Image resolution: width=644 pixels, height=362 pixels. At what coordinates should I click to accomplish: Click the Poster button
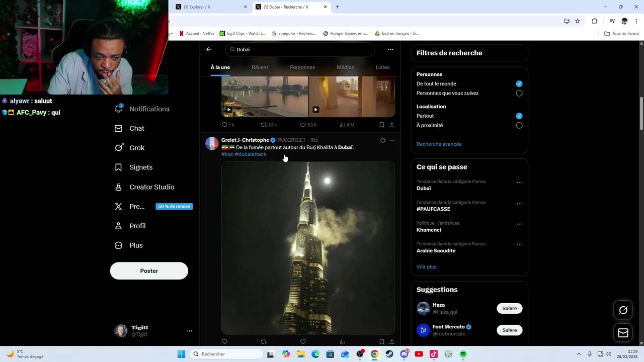(x=149, y=270)
